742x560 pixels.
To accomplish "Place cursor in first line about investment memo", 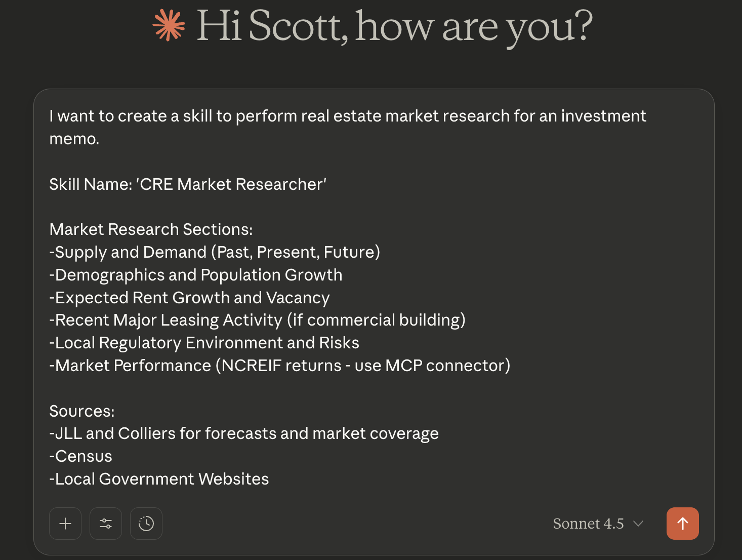I will (347, 116).
